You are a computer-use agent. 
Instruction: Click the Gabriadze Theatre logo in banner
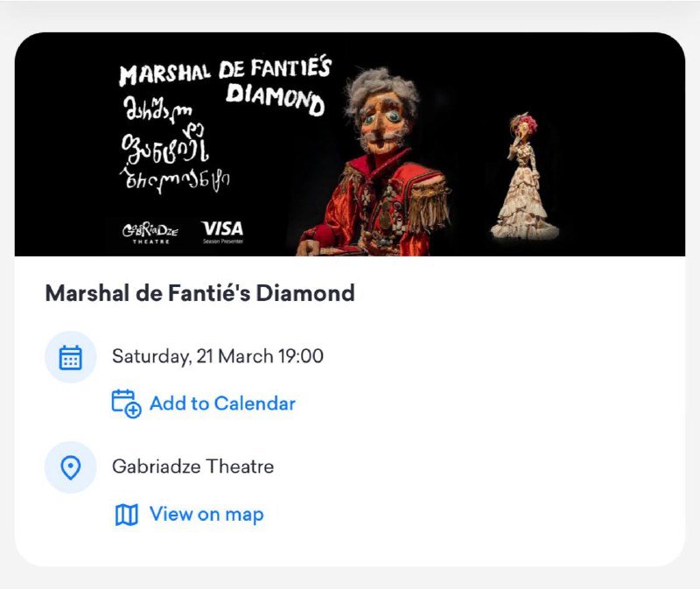(150, 232)
